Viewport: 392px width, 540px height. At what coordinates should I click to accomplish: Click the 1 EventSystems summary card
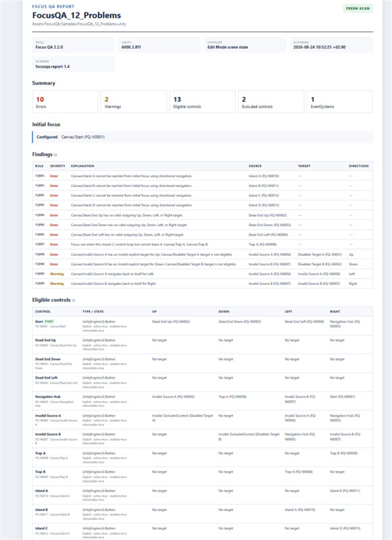click(339, 102)
